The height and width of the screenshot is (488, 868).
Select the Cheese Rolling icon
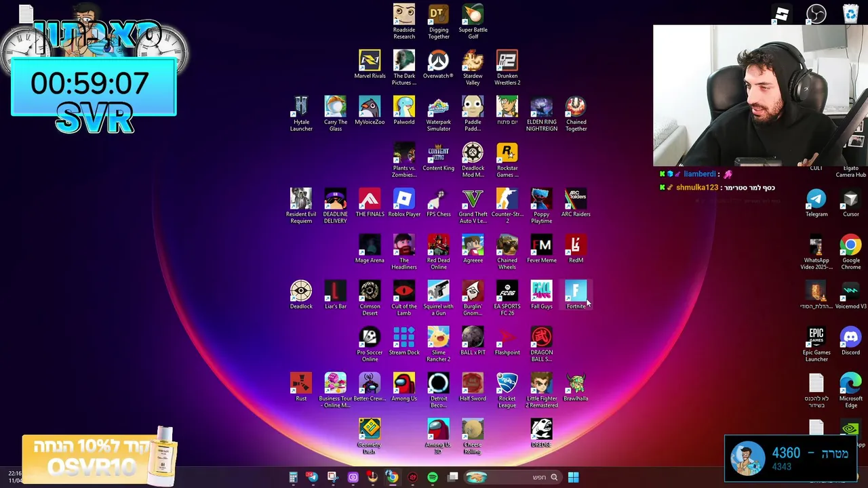tap(473, 436)
